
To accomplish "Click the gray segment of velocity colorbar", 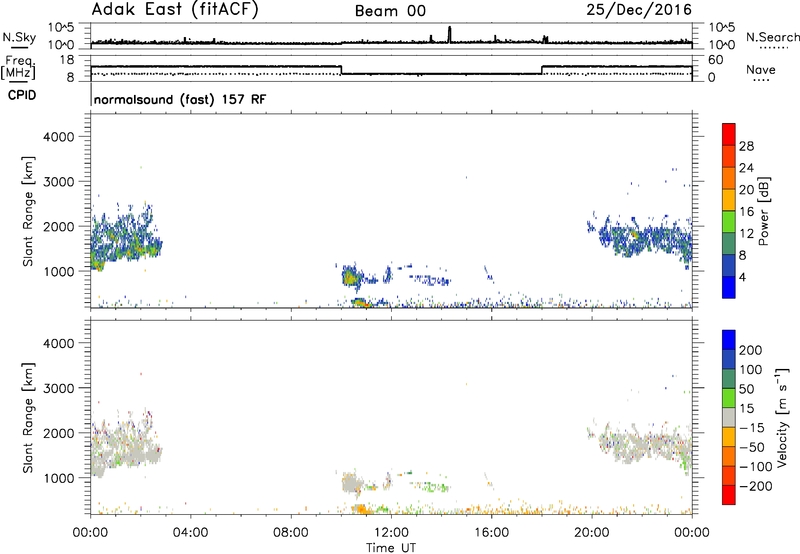I will 729,418.
